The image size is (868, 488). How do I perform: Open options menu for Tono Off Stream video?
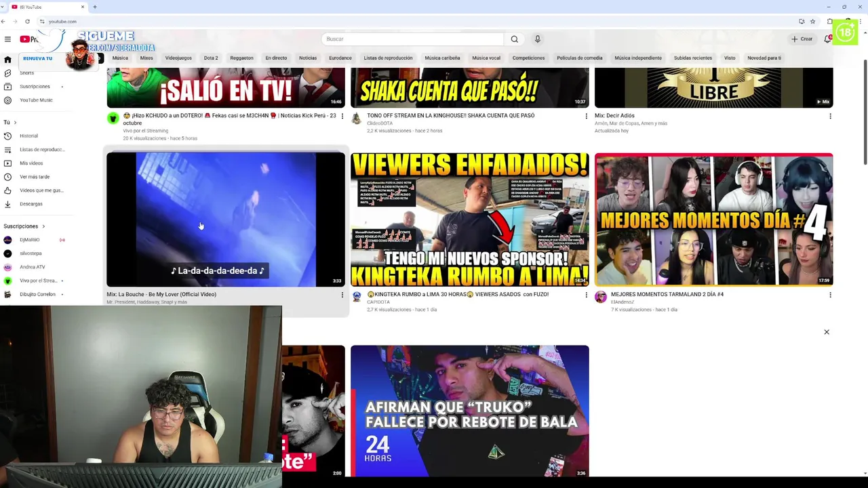pyautogui.click(x=586, y=116)
